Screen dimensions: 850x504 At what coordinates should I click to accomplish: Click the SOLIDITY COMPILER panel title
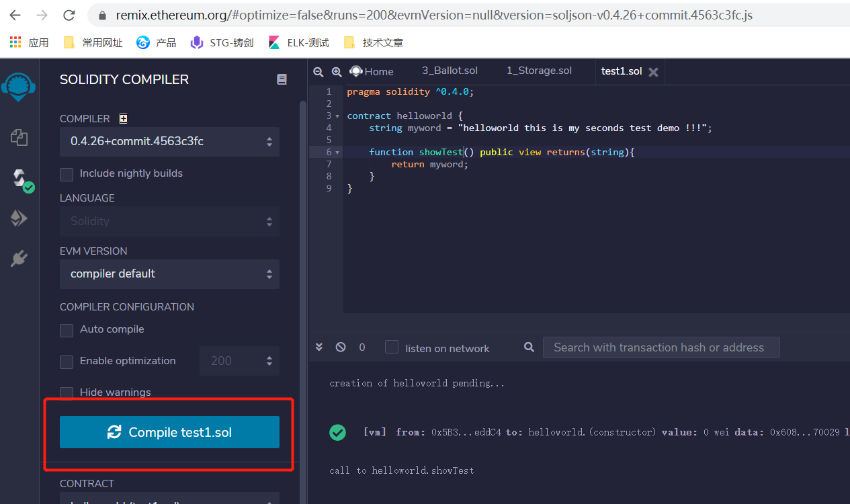124,79
